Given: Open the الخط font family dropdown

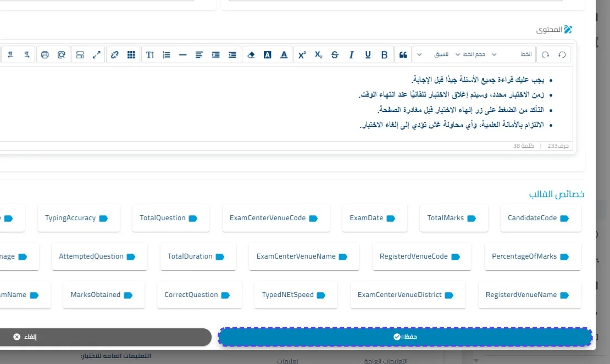Looking at the screenshot, I should point(512,54).
